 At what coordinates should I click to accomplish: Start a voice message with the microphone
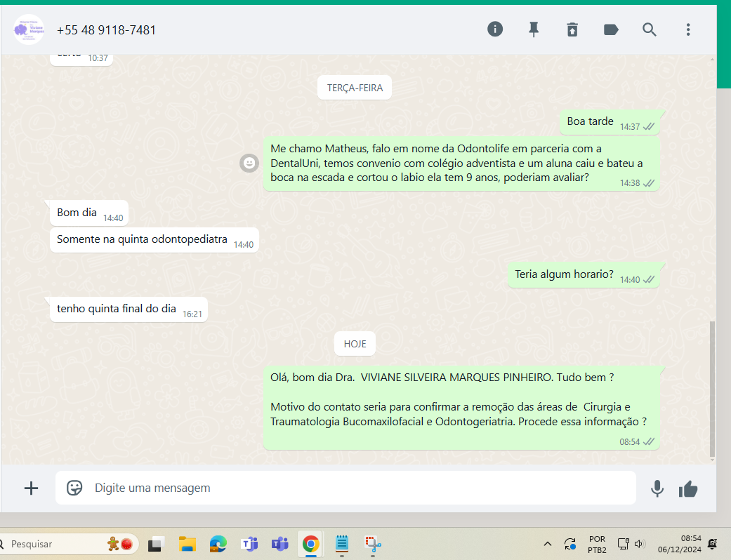point(657,488)
